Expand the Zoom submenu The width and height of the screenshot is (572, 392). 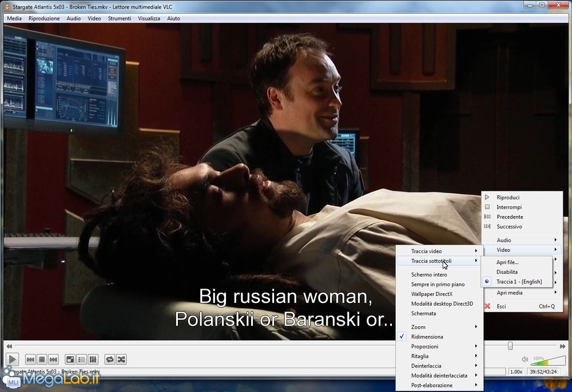(439, 327)
